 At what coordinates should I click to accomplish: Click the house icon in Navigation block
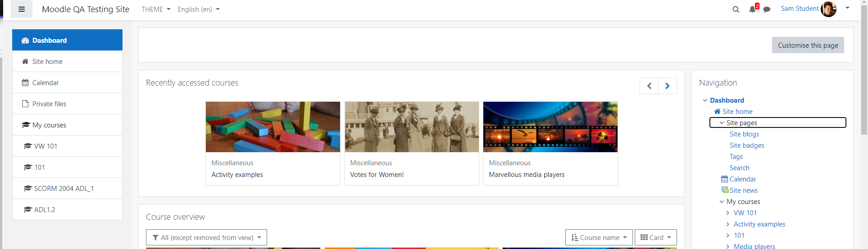[717, 111]
